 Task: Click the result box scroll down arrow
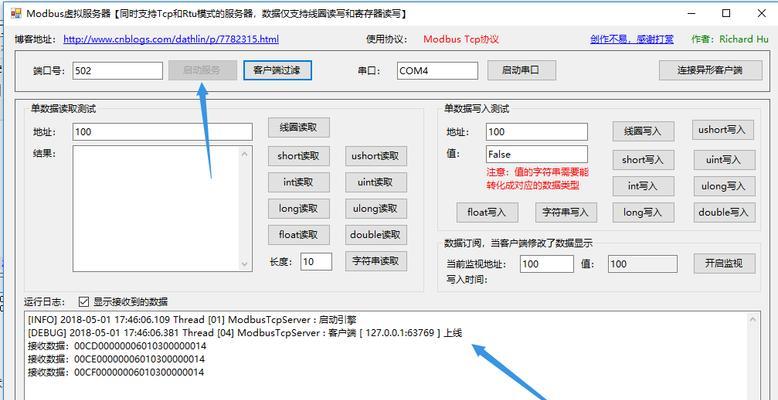coord(244,264)
